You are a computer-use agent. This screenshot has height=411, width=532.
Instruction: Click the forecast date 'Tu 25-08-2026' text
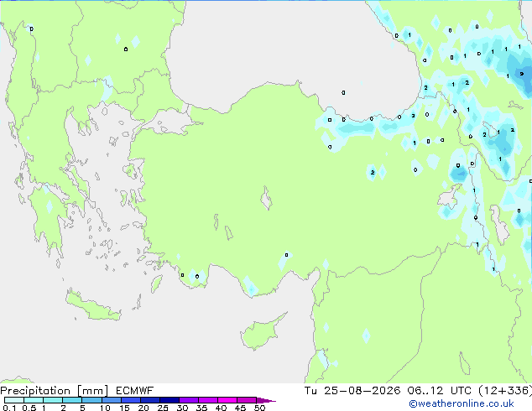[x=352, y=391]
